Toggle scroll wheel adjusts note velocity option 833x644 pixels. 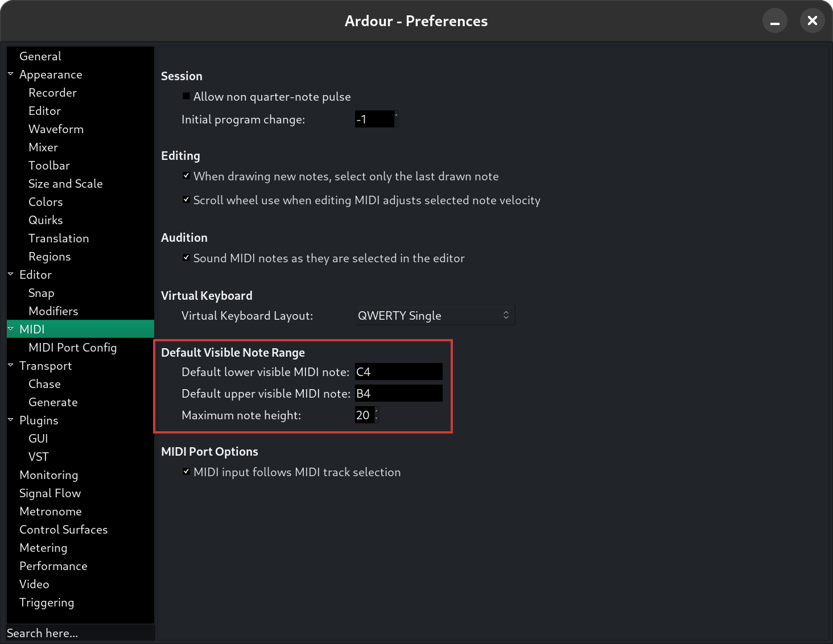point(186,200)
